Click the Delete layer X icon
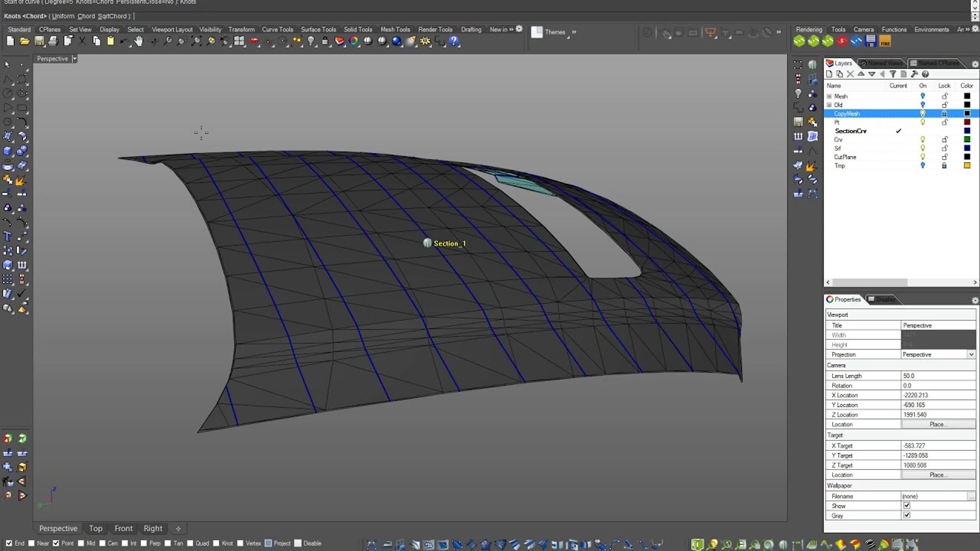Viewport: 980px width, 551px height. pyautogui.click(x=850, y=74)
